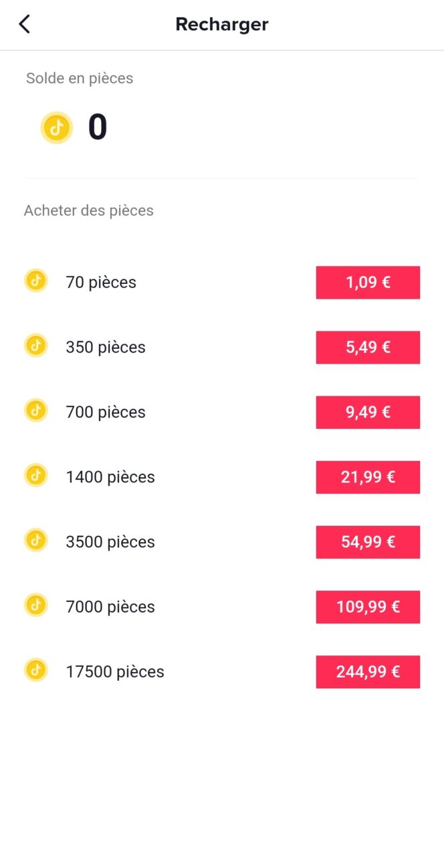
Task: Purchase coins with the 9,49 € button
Action: tap(368, 412)
